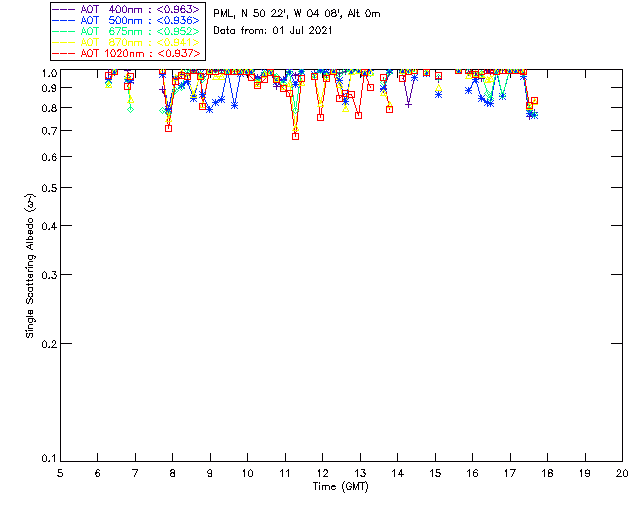Click the y-axis tick label '0.3'
This screenshot has width=640, height=512.
point(49,275)
